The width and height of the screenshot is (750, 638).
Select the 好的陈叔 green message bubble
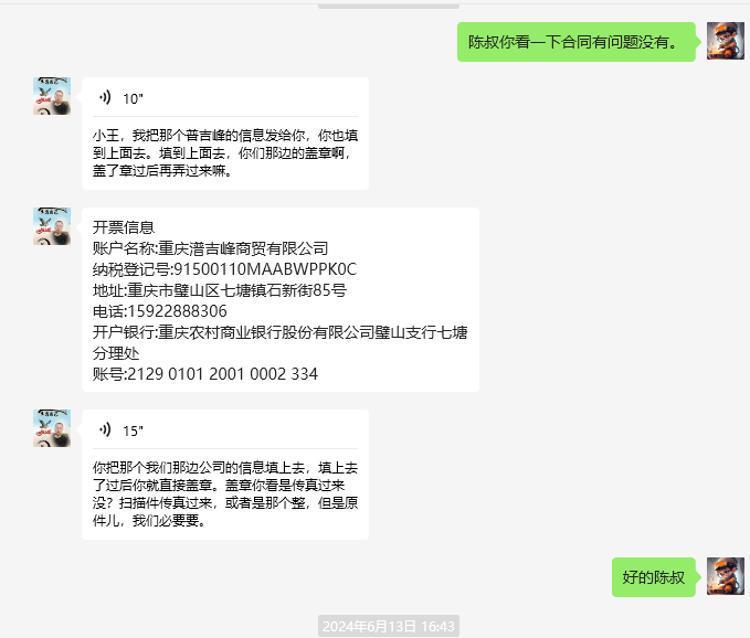point(653,577)
